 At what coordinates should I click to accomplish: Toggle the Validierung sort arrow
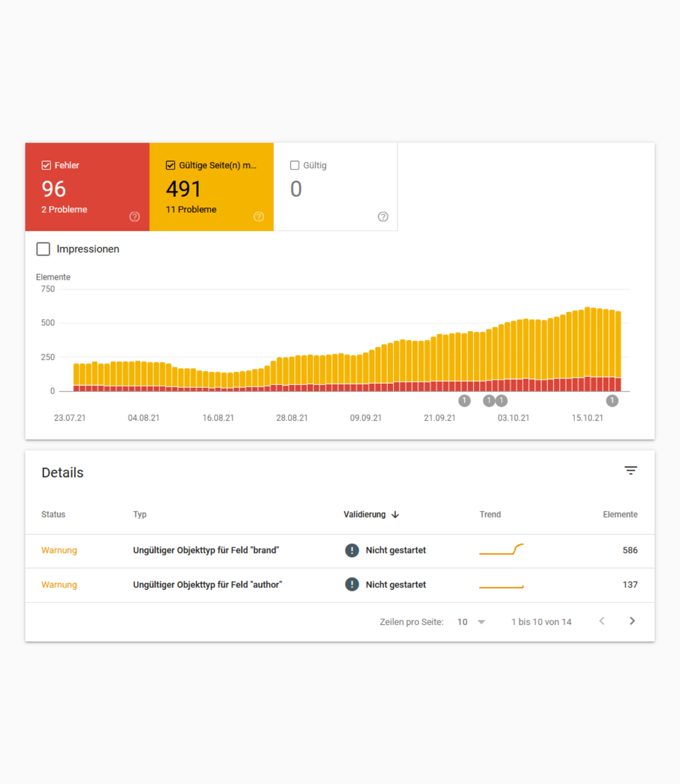tap(395, 515)
